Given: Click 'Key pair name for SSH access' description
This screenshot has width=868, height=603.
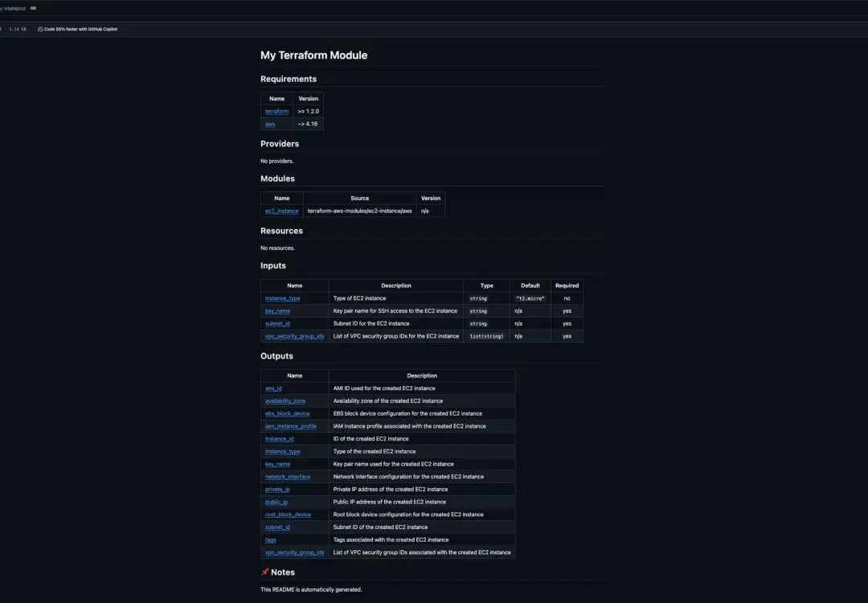Looking at the screenshot, I should click(x=395, y=311).
